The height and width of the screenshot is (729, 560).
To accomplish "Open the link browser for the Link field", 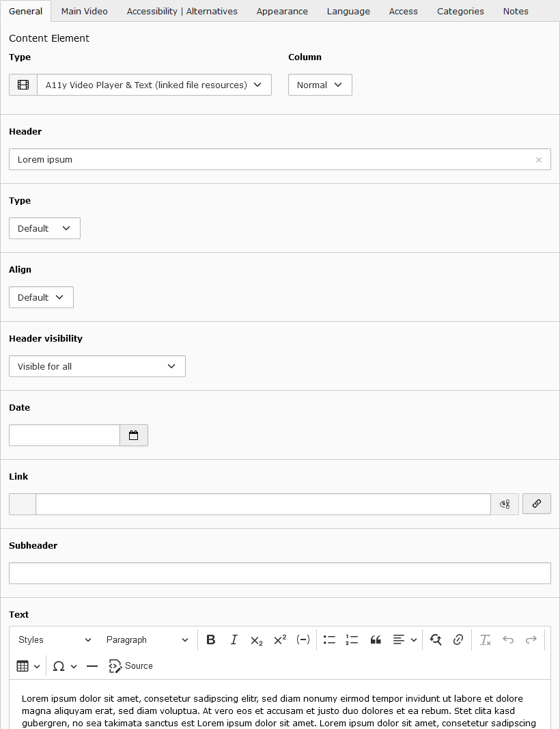I will tap(537, 504).
